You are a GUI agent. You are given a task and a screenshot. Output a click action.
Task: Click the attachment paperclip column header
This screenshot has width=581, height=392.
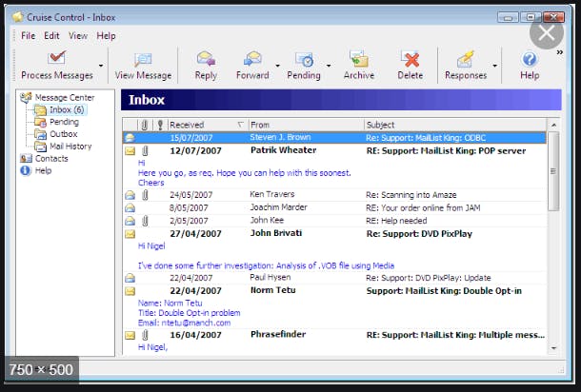pyautogui.click(x=145, y=125)
